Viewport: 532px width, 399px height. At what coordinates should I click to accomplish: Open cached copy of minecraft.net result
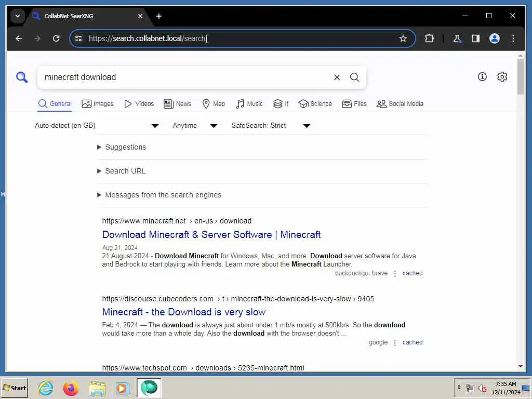(x=413, y=273)
